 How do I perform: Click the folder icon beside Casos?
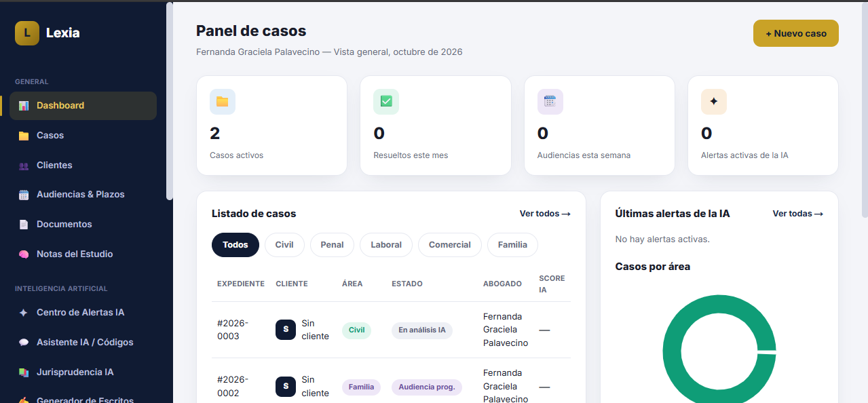(24, 136)
